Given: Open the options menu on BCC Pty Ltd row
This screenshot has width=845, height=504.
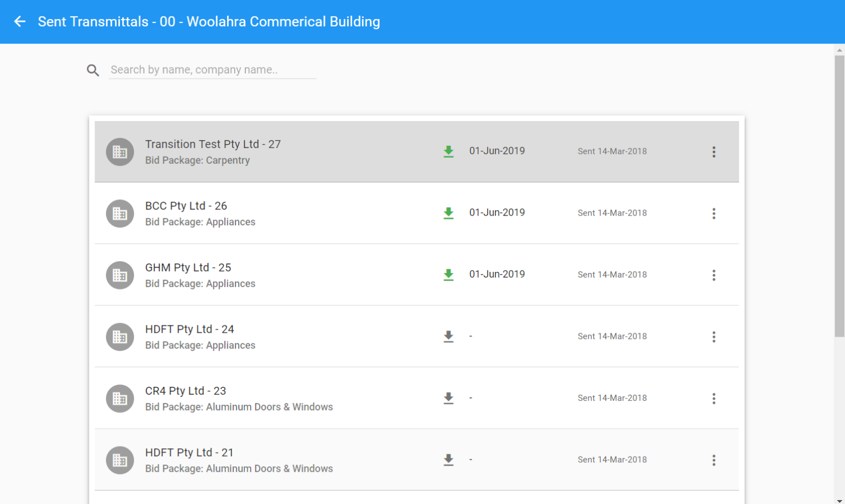Looking at the screenshot, I should pyautogui.click(x=714, y=213).
